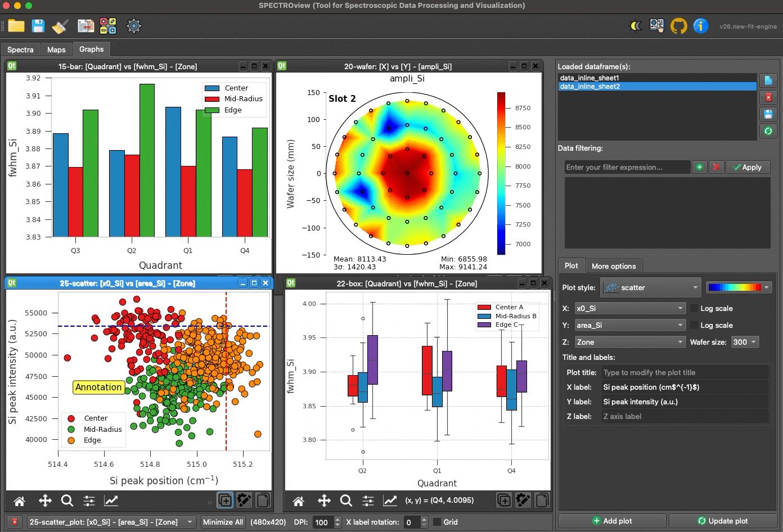The image size is (783, 532).
Task: Refresh dataframes with the green circular-arrows icon
Action: pos(768,131)
